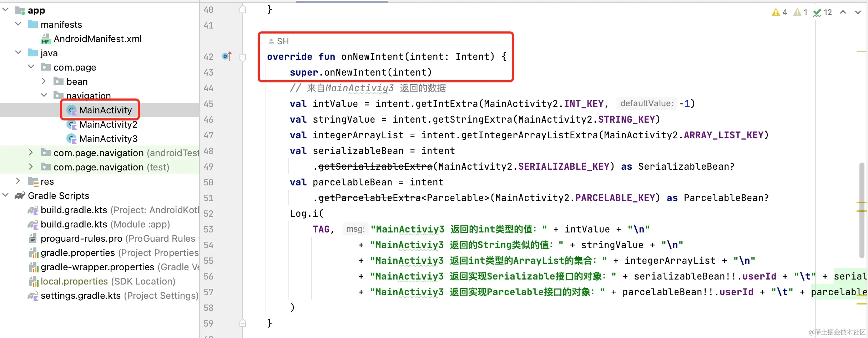Click line number 48 in gutter
Image resolution: width=868 pixels, height=338 pixels.
[x=208, y=151]
